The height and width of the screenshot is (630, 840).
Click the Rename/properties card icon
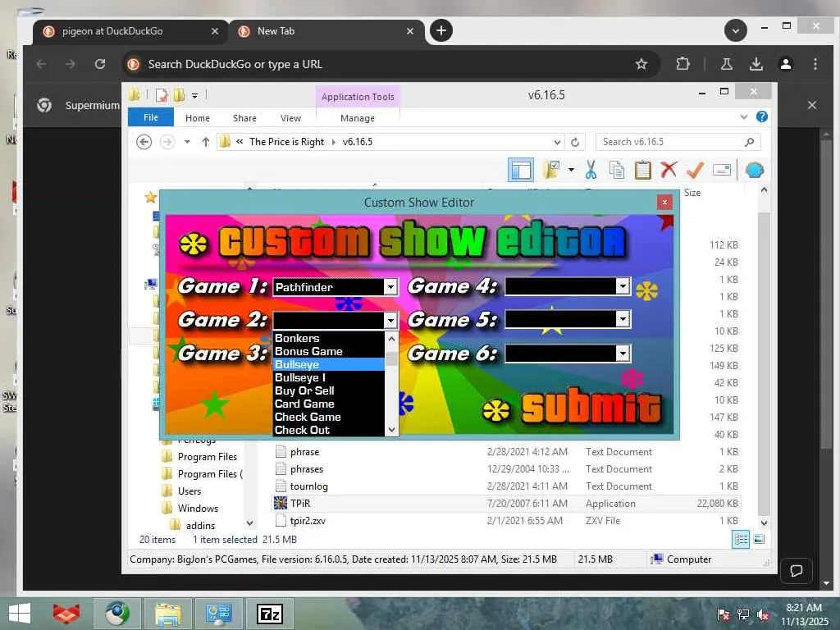pos(722,170)
